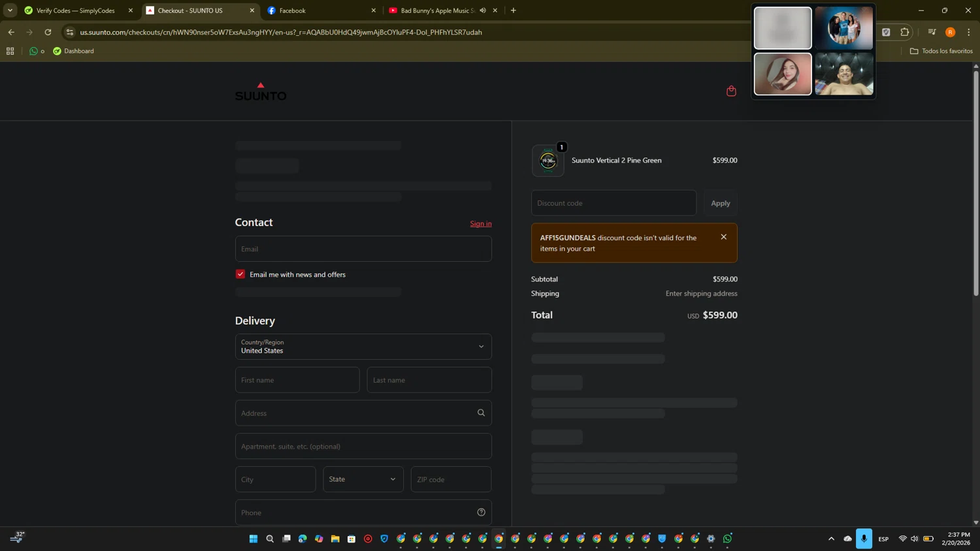Click the ESP language indicator
The height and width of the screenshot is (551, 980).
pos(883,539)
